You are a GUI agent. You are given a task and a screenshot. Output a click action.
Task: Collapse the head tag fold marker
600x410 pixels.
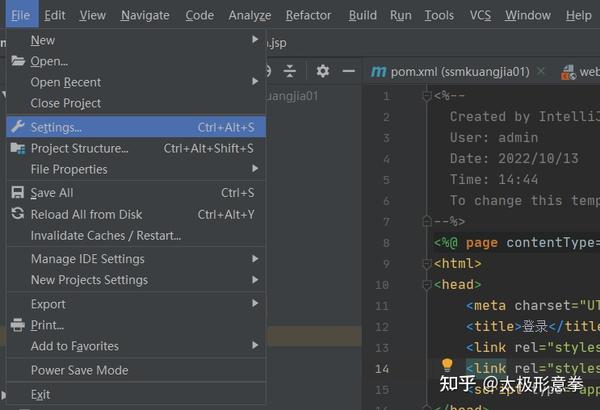(426, 284)
